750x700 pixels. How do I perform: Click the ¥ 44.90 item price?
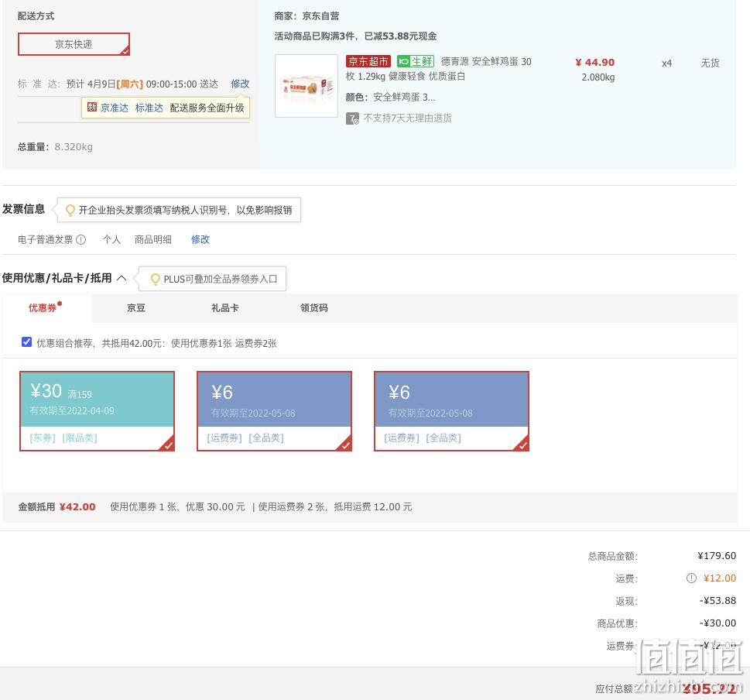pyautogui.click(x=594, y=62)
